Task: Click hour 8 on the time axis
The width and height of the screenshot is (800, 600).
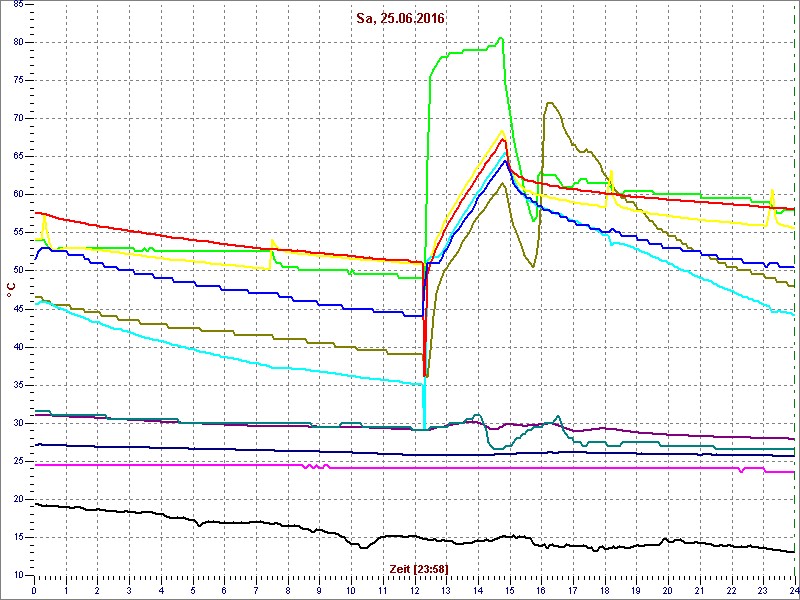Action: (x=288, y=590)
